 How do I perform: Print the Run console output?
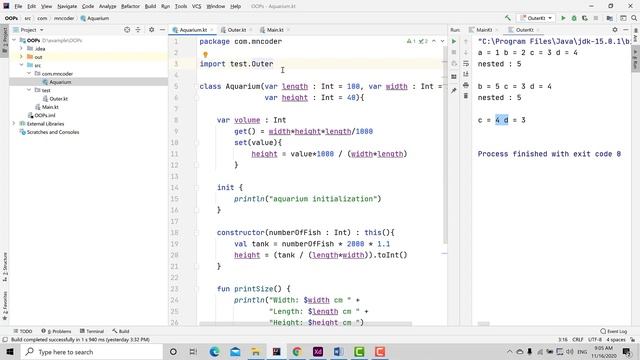tap(466, 85)
